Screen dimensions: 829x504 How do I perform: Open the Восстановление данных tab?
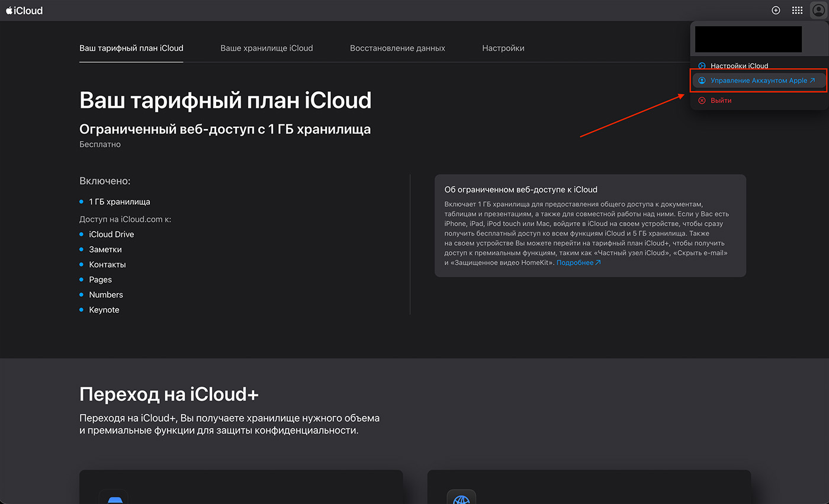[397, 48]
